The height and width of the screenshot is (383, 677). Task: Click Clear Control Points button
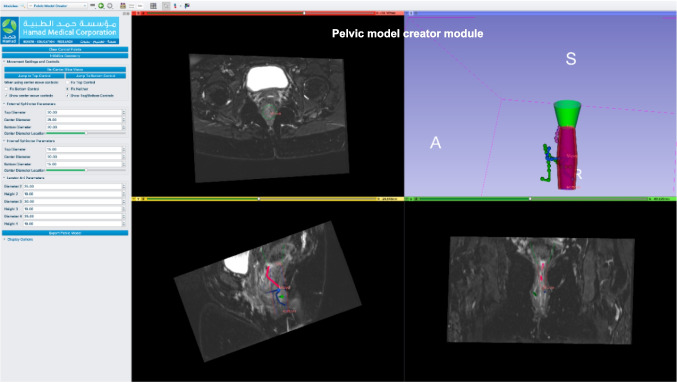click(x=65, y=49)
